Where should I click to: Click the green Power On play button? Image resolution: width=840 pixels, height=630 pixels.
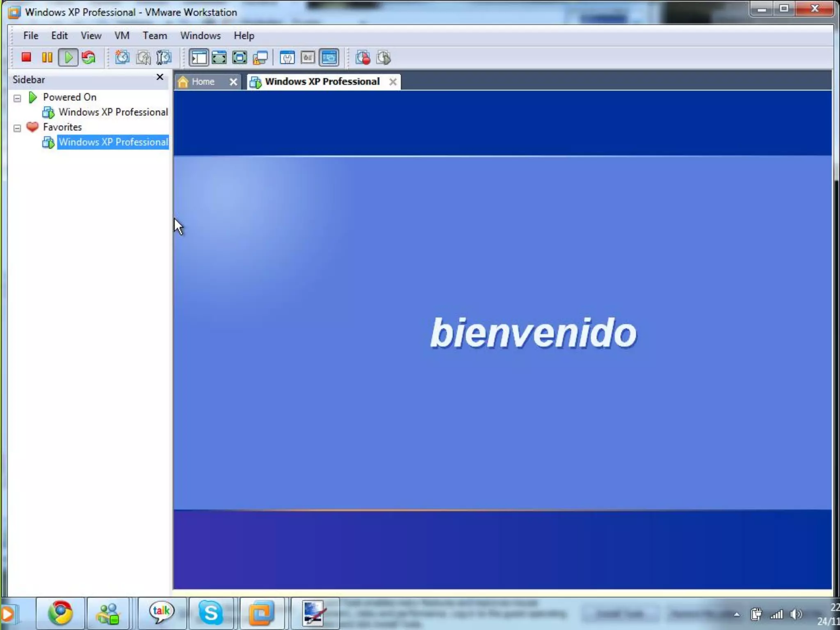[68, 57]
